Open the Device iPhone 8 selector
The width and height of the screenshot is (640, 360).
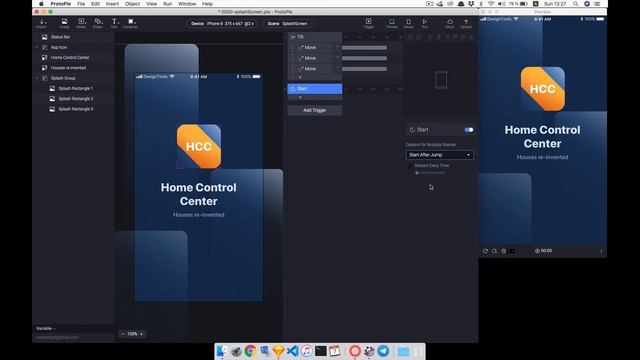coord(222,24)
